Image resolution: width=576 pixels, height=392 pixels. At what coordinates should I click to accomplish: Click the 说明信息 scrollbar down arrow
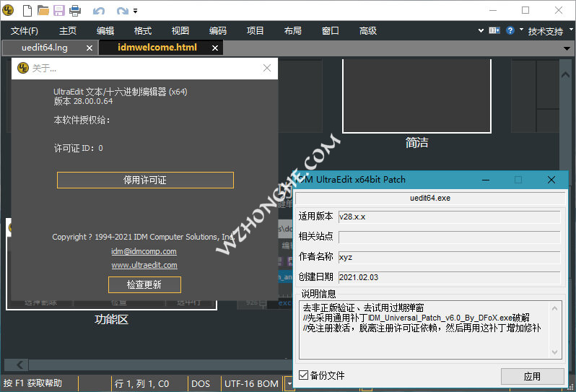[554, 352]
